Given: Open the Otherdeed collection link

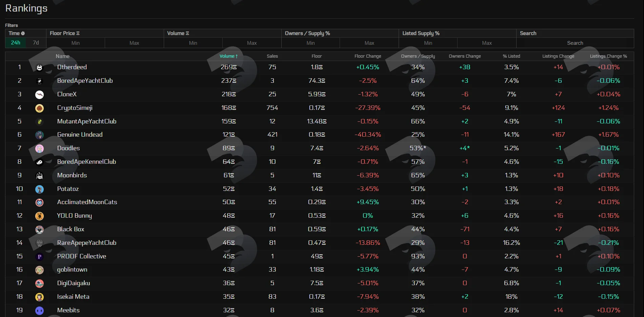Looking at the screenshot, I should pyautogui.click(x=72, y=67).
